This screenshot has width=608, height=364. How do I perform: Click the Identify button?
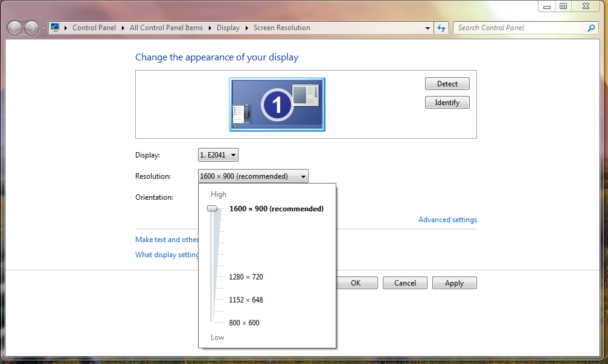(x=447, y=103)
